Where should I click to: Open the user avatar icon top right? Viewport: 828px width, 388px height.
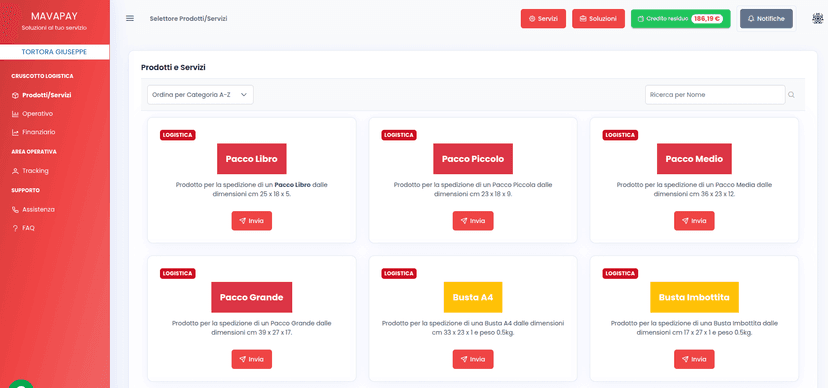click(816, 18)
